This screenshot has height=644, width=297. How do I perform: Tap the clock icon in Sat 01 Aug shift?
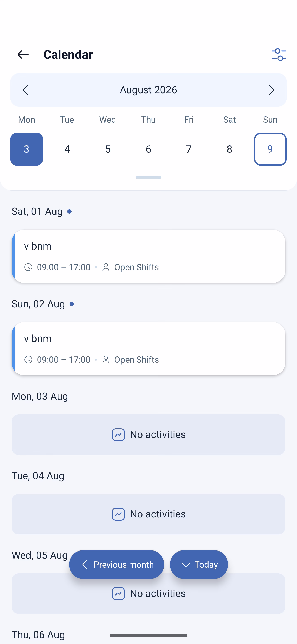(28, 267)
